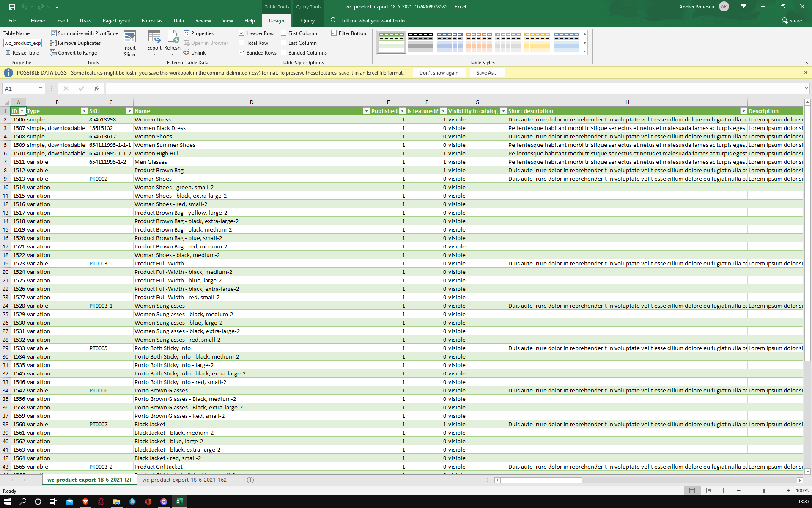Click the Resize Table icon

coord(8,52)
